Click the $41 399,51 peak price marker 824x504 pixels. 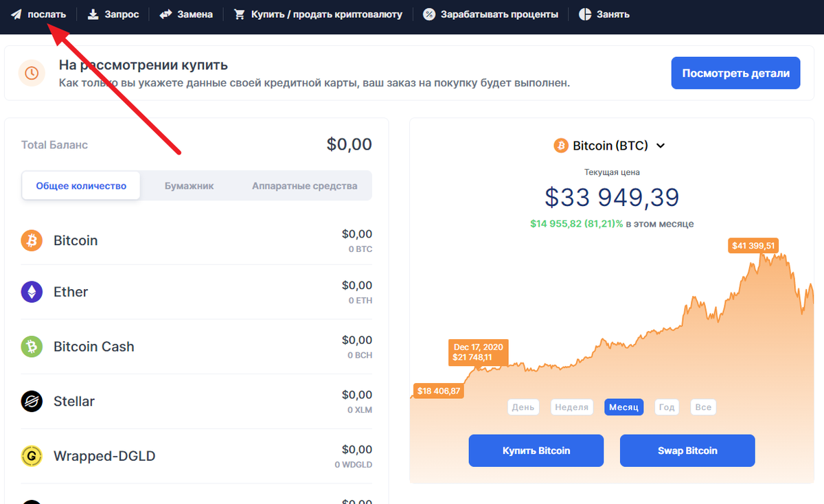click(x=753, y=245)
